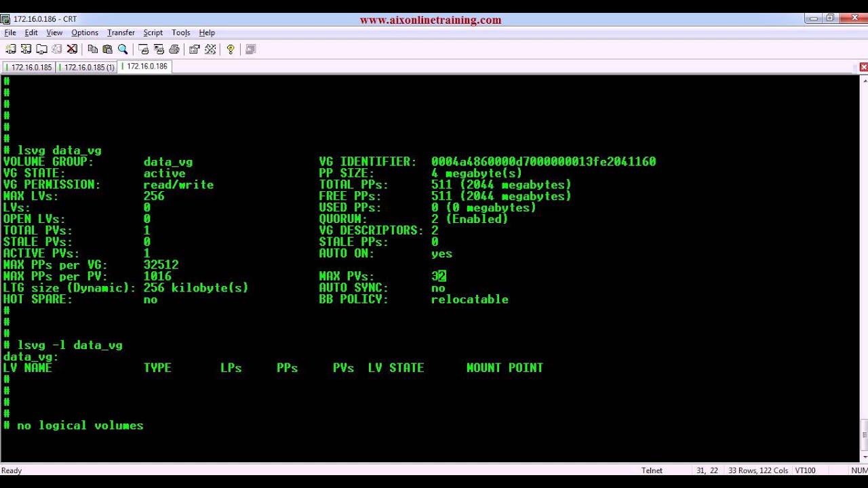The image size is (868, 488).
Task: Click the MAX PVs value 32
Action: coord(438,276)
